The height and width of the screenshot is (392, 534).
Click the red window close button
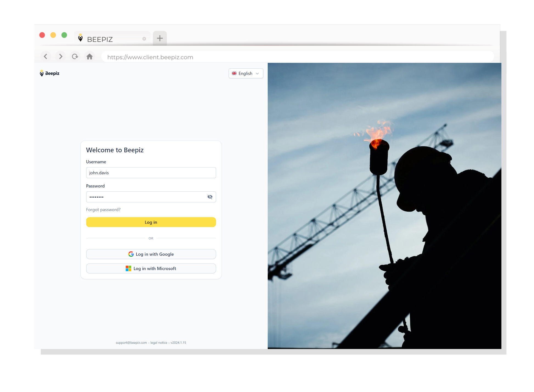[x=42, y=35]
